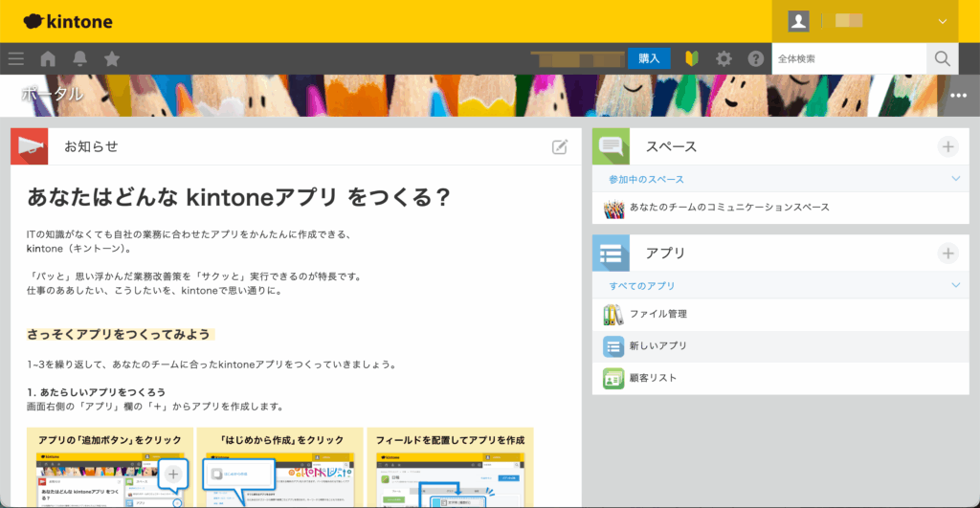Create a new app with plus button
This screenshot has height=508, width=980.
tap(947, 254)
